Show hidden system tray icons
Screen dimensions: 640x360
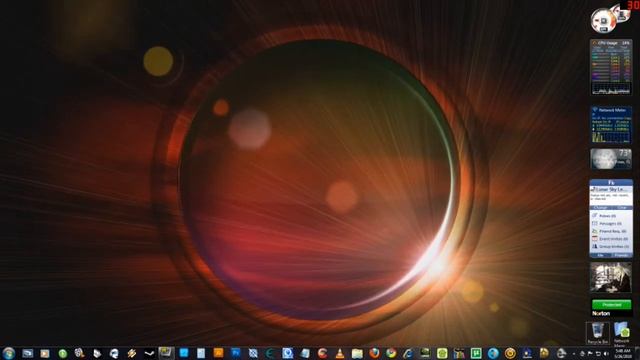point(574,354)
